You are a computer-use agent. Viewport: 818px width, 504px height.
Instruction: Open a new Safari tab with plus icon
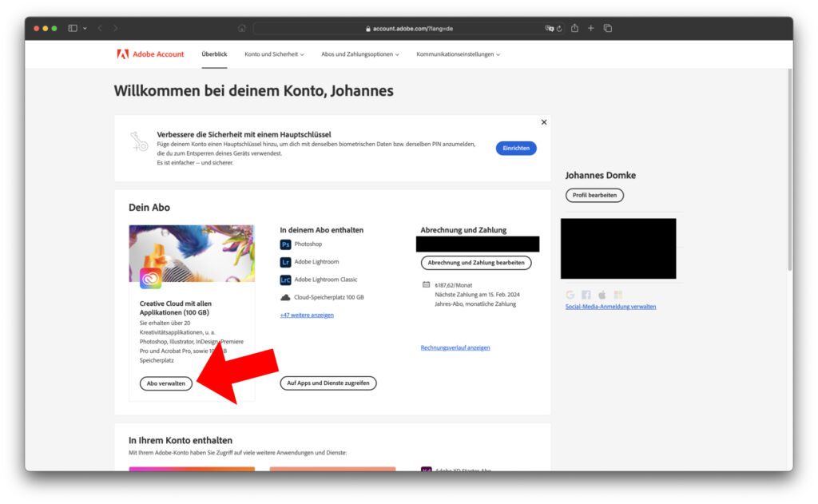591,28
